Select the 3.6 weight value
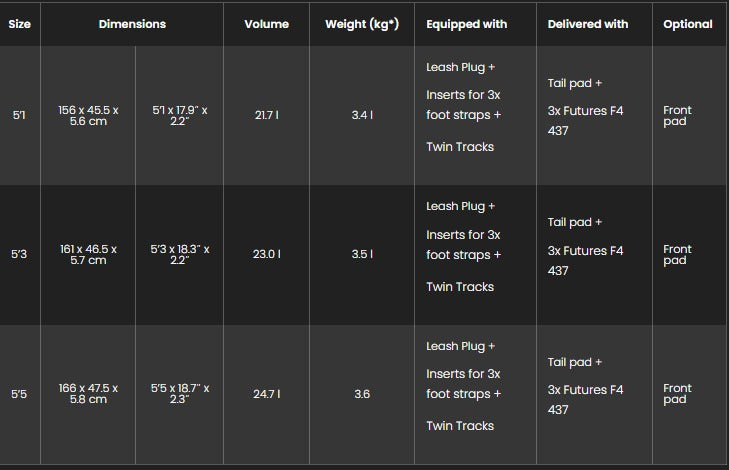This screenshot has height=470, width=729. [362, 394]
